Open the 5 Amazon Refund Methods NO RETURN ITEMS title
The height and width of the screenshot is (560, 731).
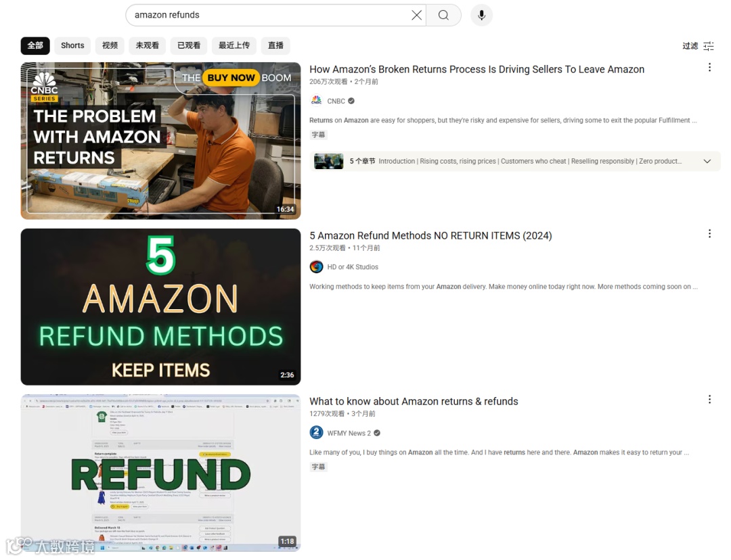point(430,236)
